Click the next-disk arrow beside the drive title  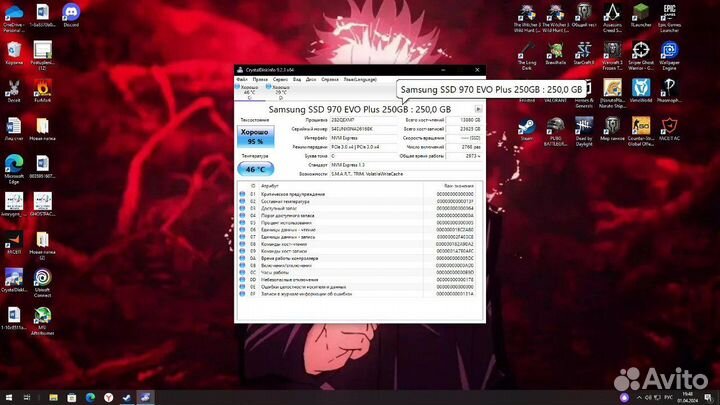click(478, 109)
